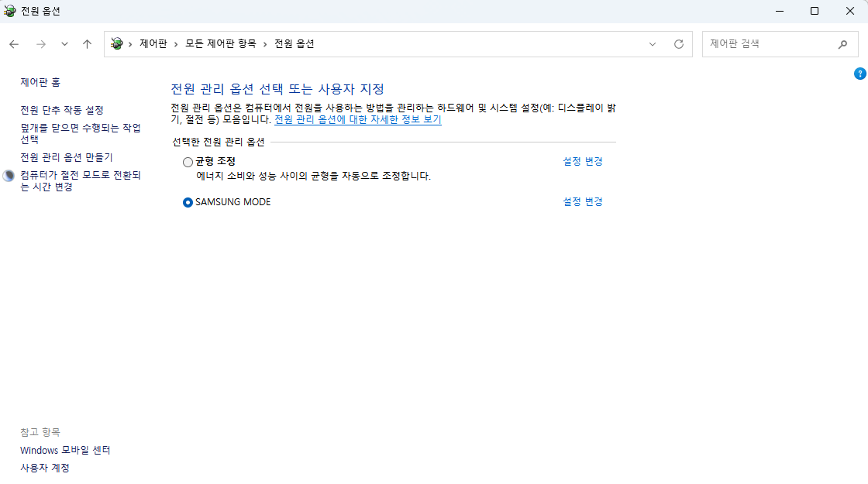The width and height of the screenshot is (868, 484).
Task: Click the Forward navigation arrow
Action: click(x=41, y=44)
